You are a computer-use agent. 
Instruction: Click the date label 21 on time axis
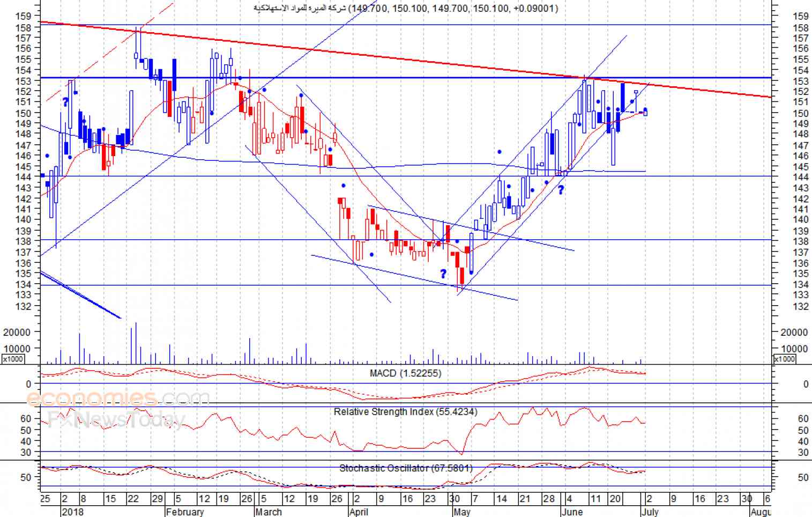[525, 499]
